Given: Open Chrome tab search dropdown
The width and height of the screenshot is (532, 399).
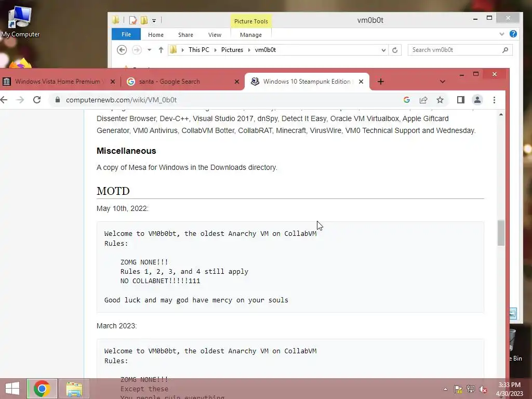Looking at the screenshot, I should 442,82.
